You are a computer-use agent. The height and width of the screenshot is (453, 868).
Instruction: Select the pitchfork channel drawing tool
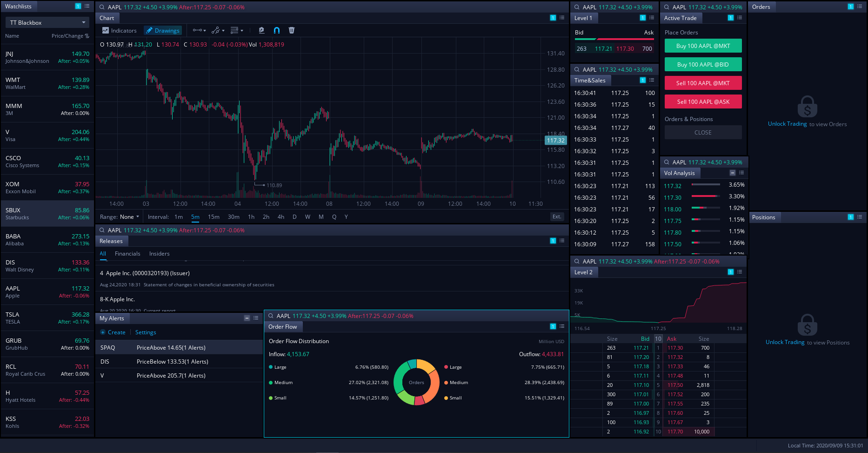tap(215, 30)
